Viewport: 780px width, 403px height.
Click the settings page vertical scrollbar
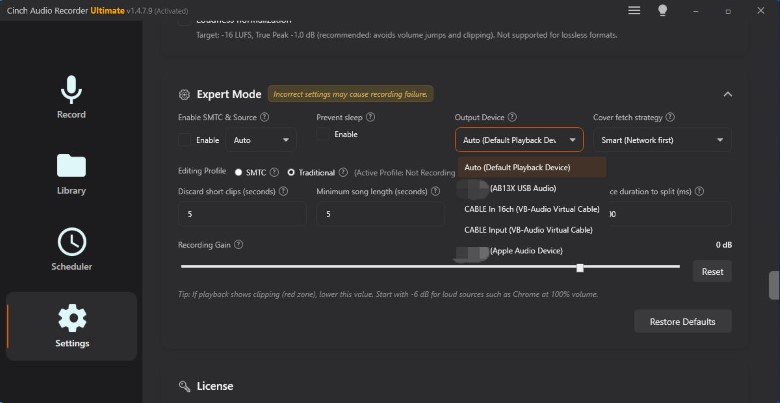pyautogui.click(x=774, y=286)
